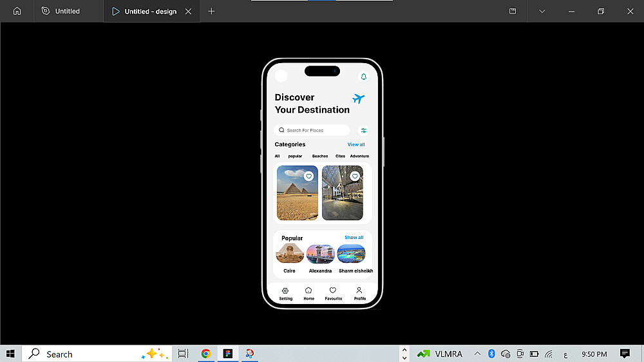This screenshot has height=362, width=644.
Task: Select the Cities category
Action: pyautogui.click(x=340, y=156)
